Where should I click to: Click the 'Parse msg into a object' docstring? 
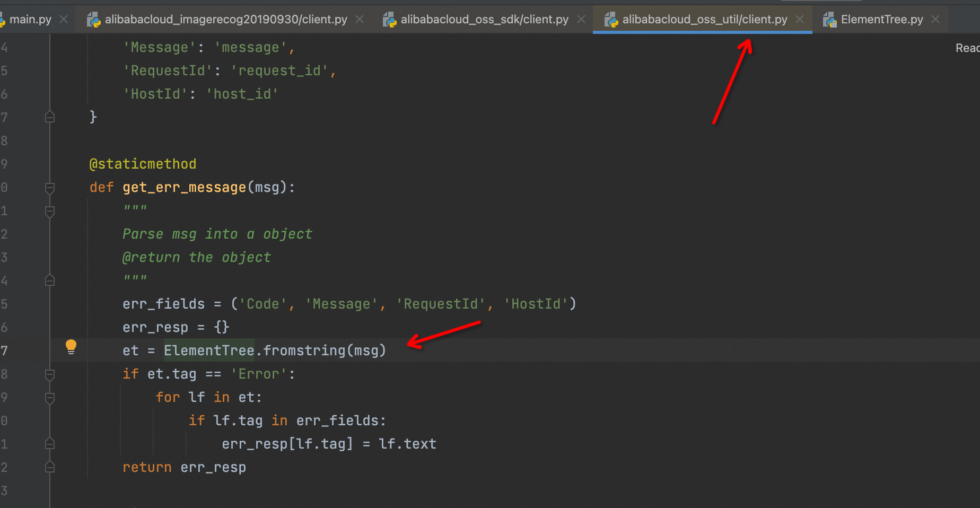tap(217, 234)
